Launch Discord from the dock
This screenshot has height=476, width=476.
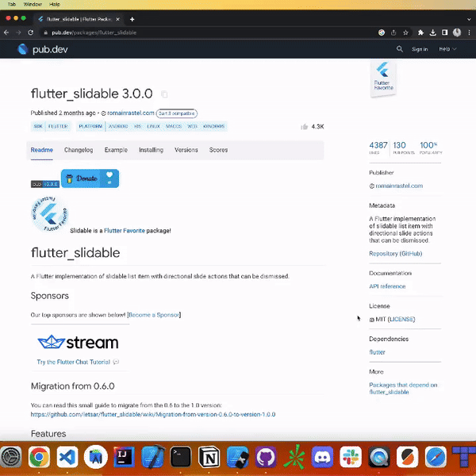pyautogui.click(x=322, y=456)
